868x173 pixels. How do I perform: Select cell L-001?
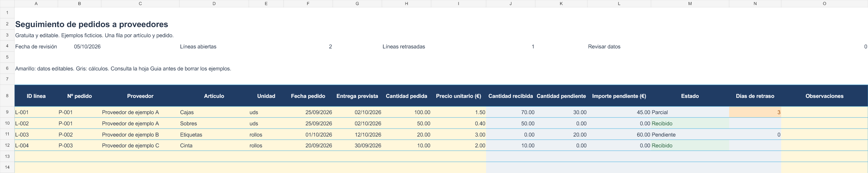tap(36, 112)
